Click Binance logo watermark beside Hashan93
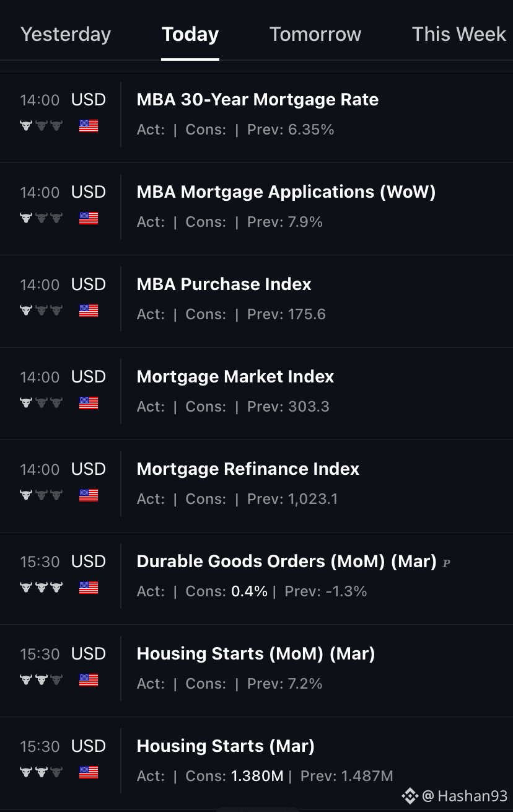This screenshot has width=513, height=812. 410,796
